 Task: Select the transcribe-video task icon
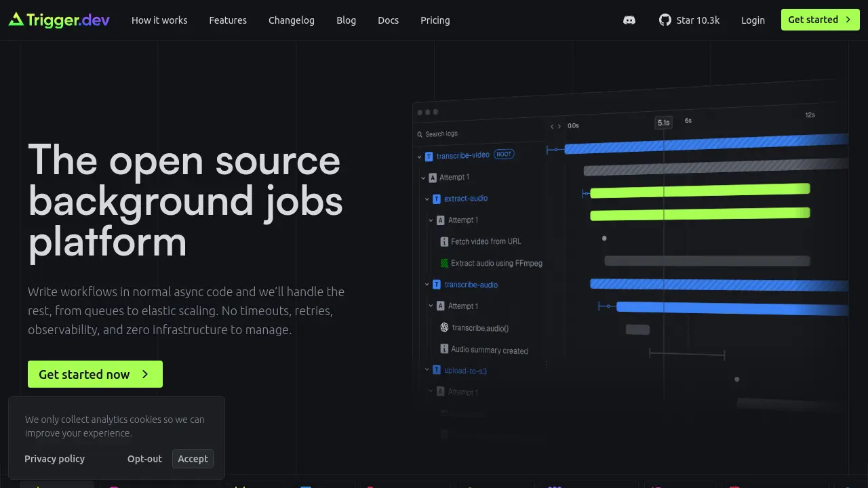(429, 156)
